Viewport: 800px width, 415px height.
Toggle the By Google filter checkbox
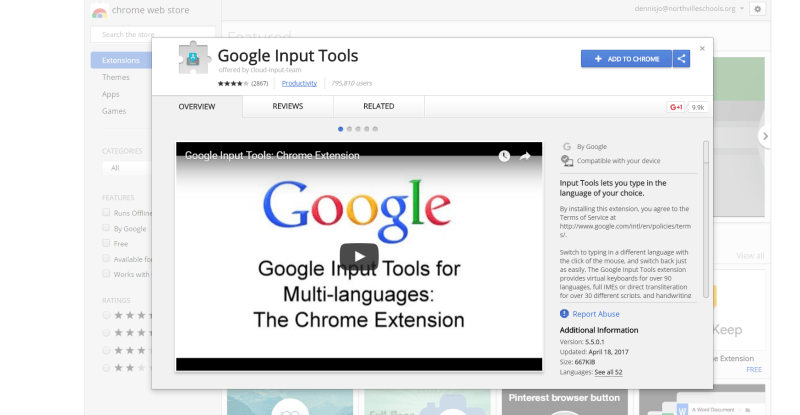[x=106, y=228]
